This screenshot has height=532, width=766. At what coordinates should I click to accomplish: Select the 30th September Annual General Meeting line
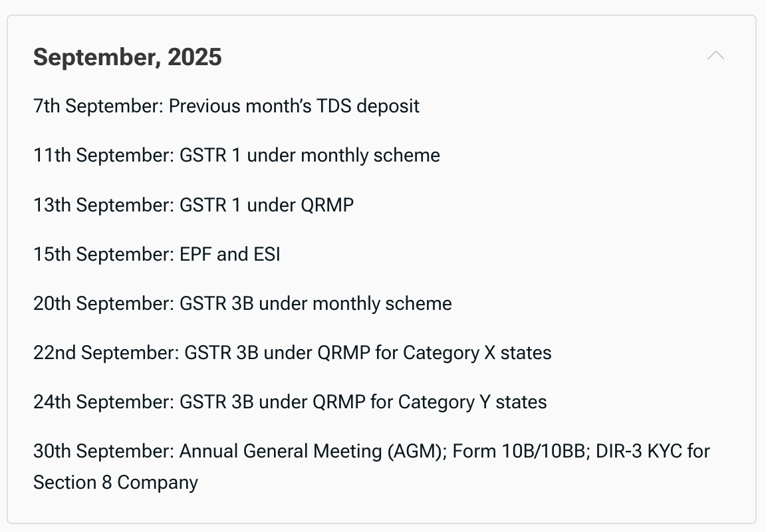371,467
